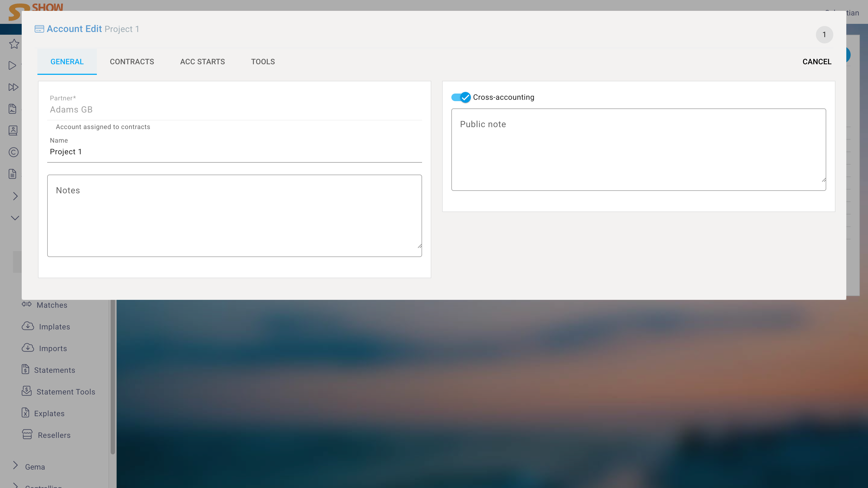
Task: Open Imports cloud download item
Action: point(53,348)
